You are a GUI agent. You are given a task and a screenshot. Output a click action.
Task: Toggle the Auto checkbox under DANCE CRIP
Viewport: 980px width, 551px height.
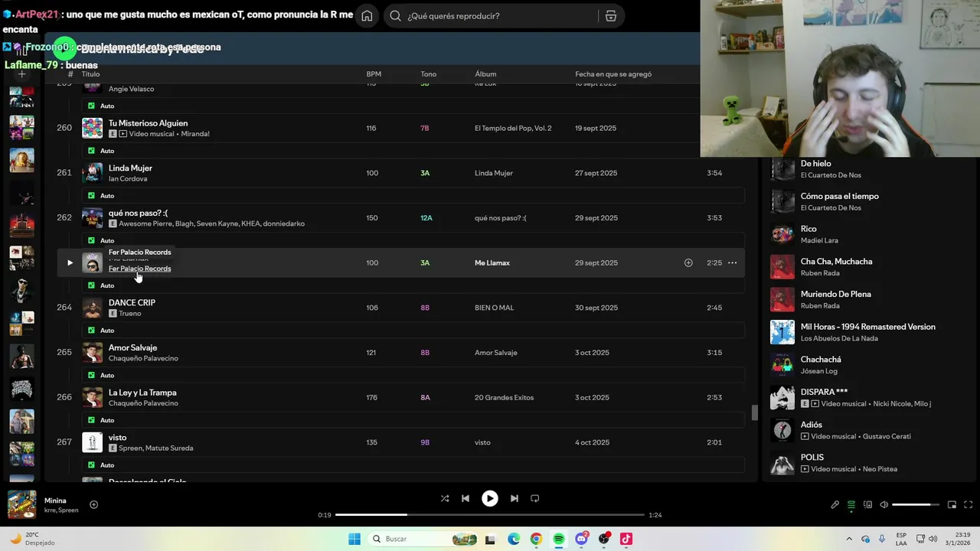[91, 331]
